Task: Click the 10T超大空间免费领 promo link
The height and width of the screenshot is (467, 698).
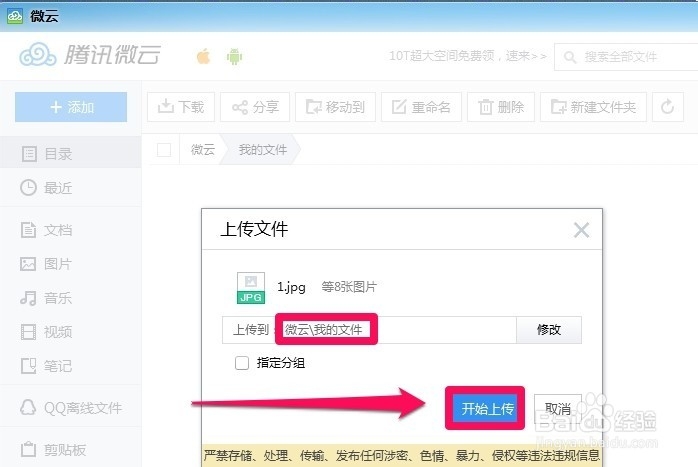Action: click(467, 56)
